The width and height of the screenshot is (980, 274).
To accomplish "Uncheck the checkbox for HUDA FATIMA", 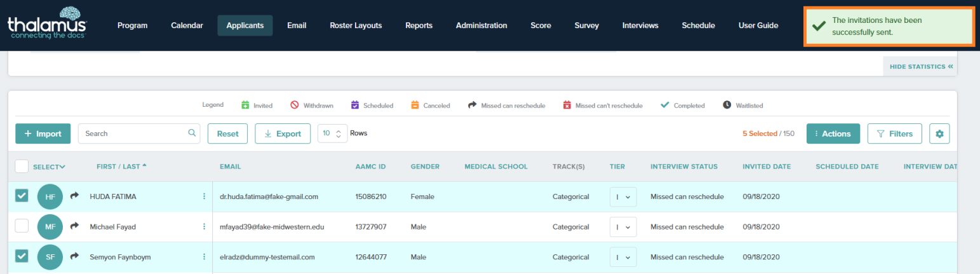I will 22,196.
